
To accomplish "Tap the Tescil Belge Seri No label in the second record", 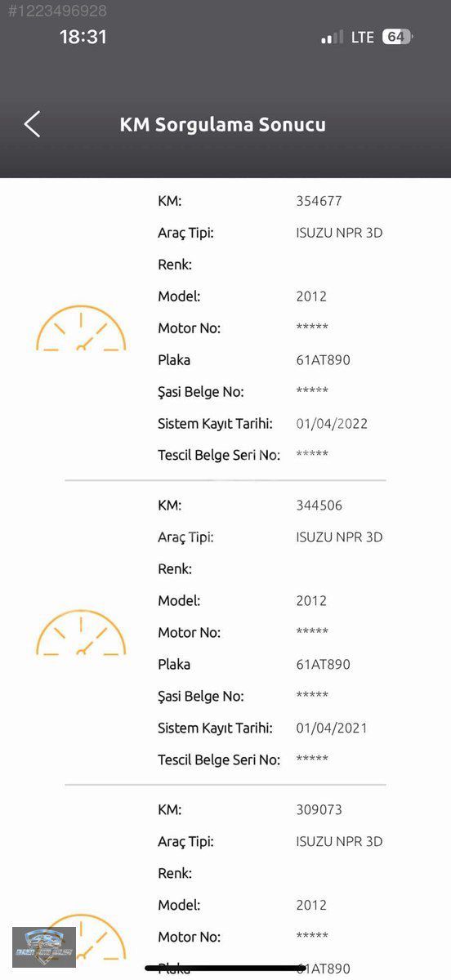I will 219,760.
